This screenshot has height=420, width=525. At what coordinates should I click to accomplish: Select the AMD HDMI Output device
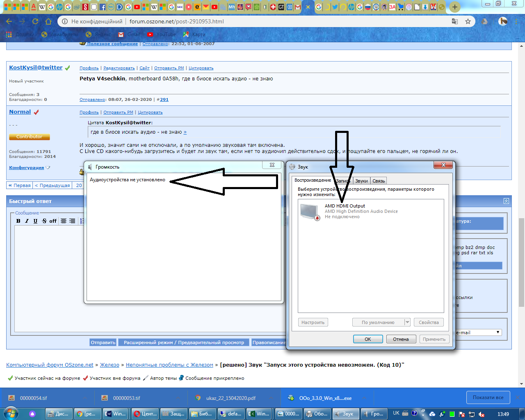(x=371, y=211)
